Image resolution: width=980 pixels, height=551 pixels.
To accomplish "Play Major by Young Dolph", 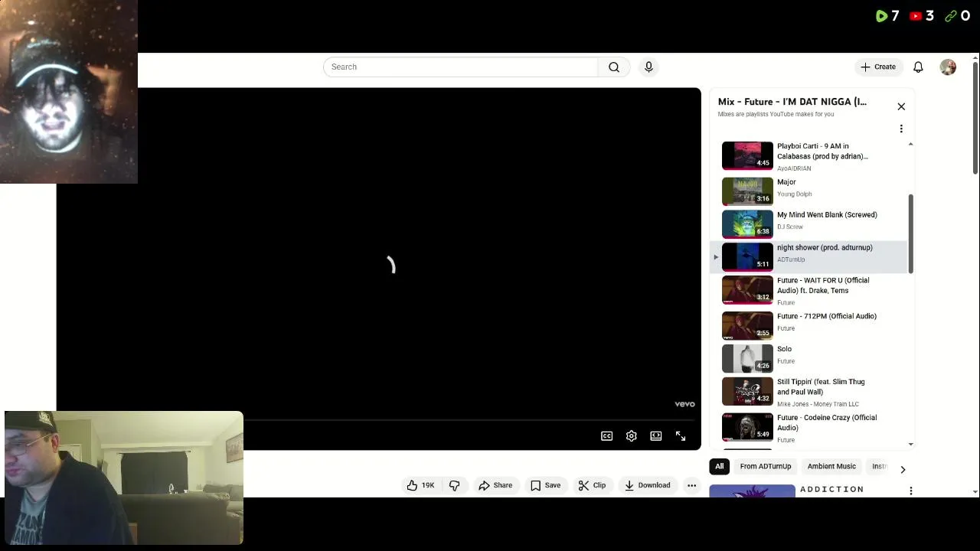I will click(x=808, y=191).
